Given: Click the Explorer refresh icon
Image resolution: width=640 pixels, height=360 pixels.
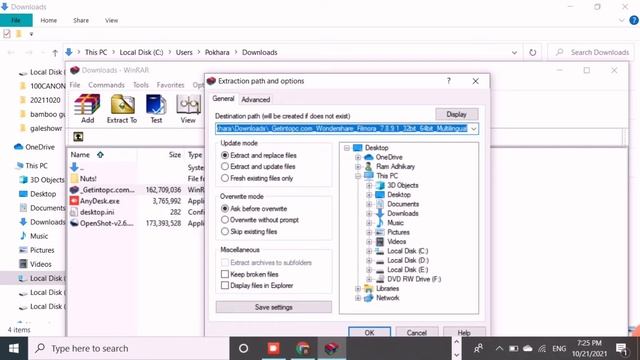Looking at the screenshot, I should 533,52.
